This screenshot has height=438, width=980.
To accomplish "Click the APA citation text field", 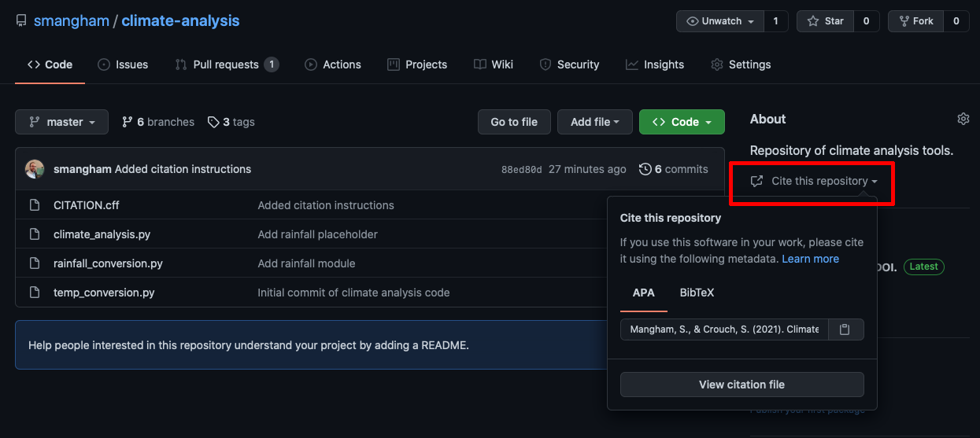I will 723,329.
